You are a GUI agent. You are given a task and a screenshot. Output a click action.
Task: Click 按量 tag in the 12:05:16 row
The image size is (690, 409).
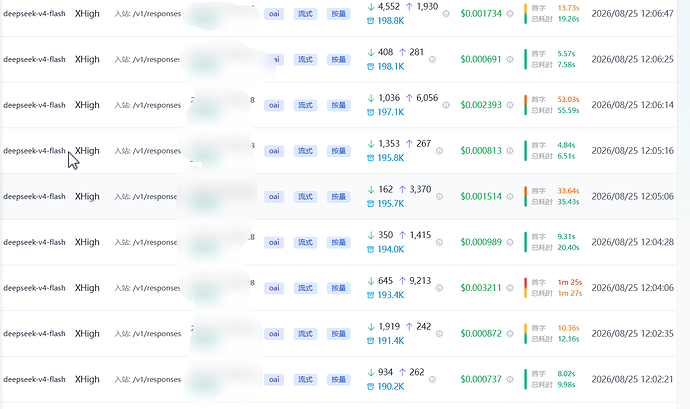click(x=338, y=151)
